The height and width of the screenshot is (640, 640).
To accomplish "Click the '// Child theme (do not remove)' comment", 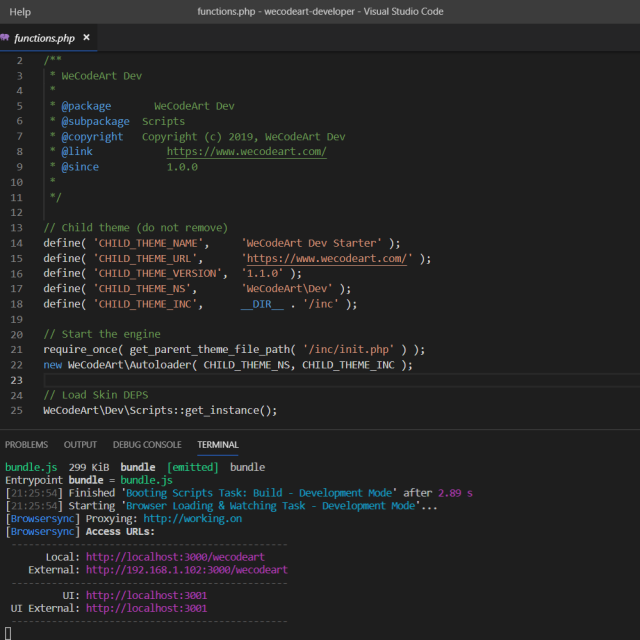I will pos(136,228).
